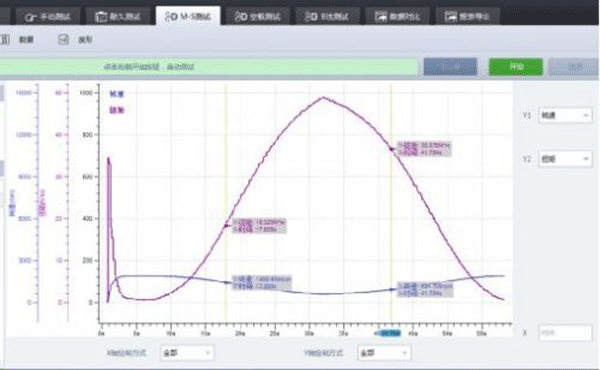Click the hand icon on the first test tab
The height and width of the screenshot is (370, 600).
[x=31, y=17]
